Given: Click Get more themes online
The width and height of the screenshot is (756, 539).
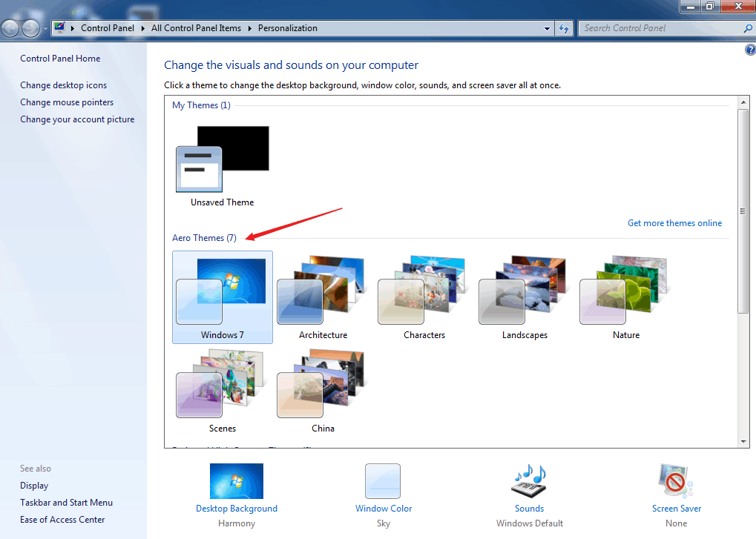Looking at the screenshot, I should point(674,223).
